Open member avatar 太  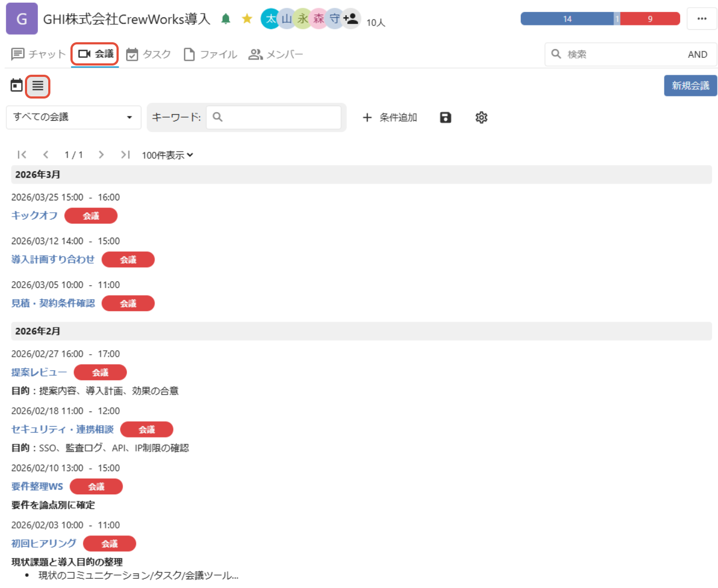click(270, 19)
